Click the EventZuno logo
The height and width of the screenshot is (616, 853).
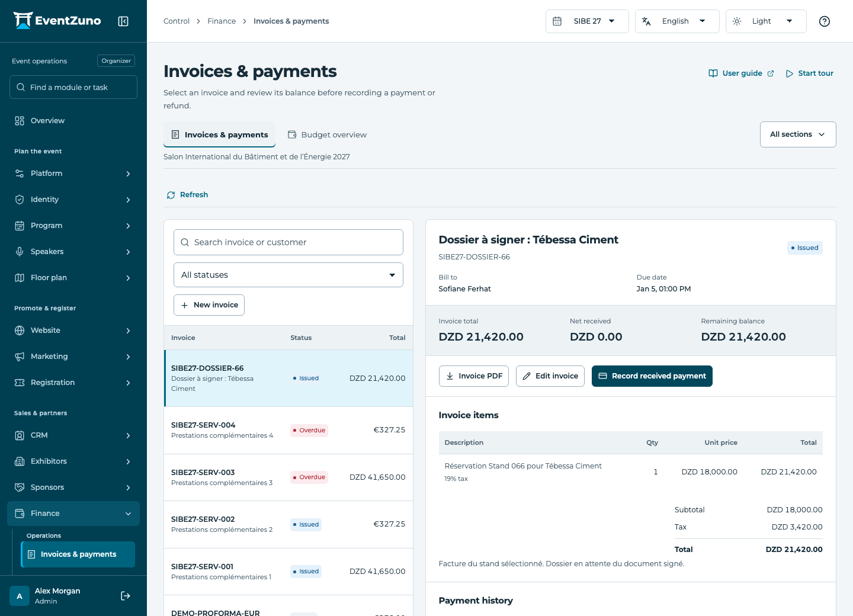[57, 21]
